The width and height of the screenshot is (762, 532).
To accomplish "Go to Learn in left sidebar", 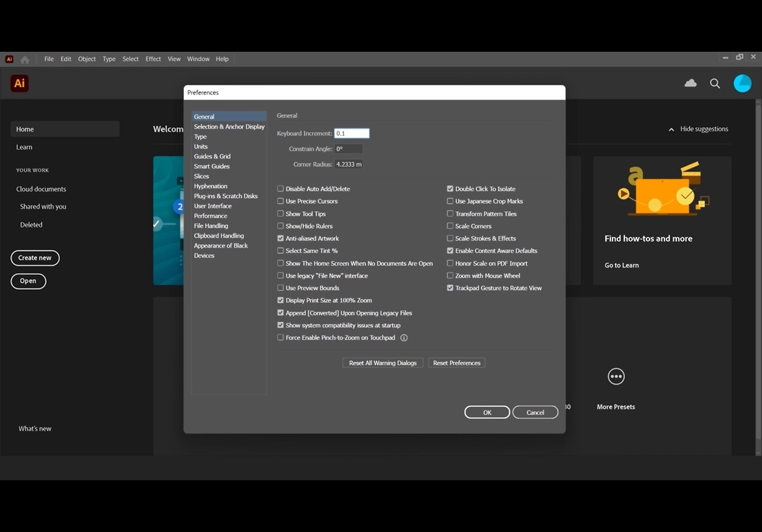I will (x=24, y=147).
